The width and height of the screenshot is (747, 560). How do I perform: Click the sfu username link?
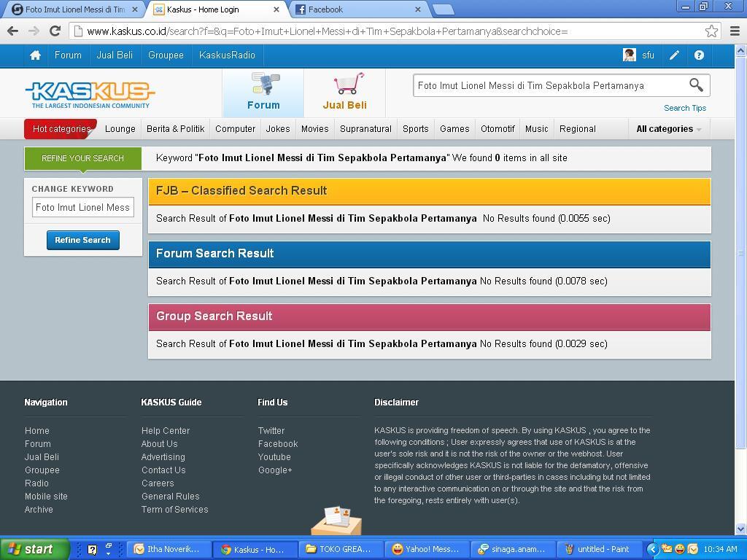648,55
